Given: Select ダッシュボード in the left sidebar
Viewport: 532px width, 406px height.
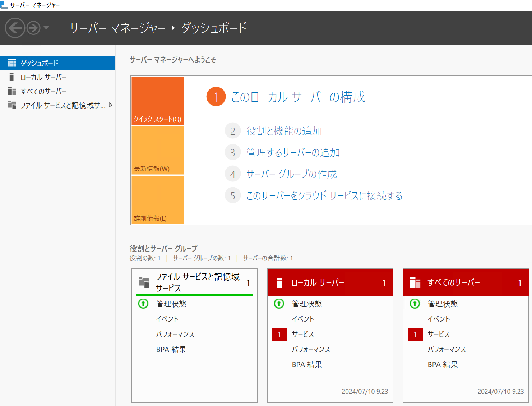Looking at the screenshot, I should tap(39, 63).
